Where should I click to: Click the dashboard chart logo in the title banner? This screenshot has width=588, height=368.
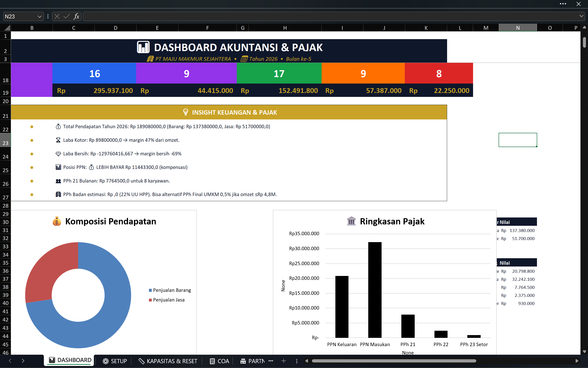143,47
